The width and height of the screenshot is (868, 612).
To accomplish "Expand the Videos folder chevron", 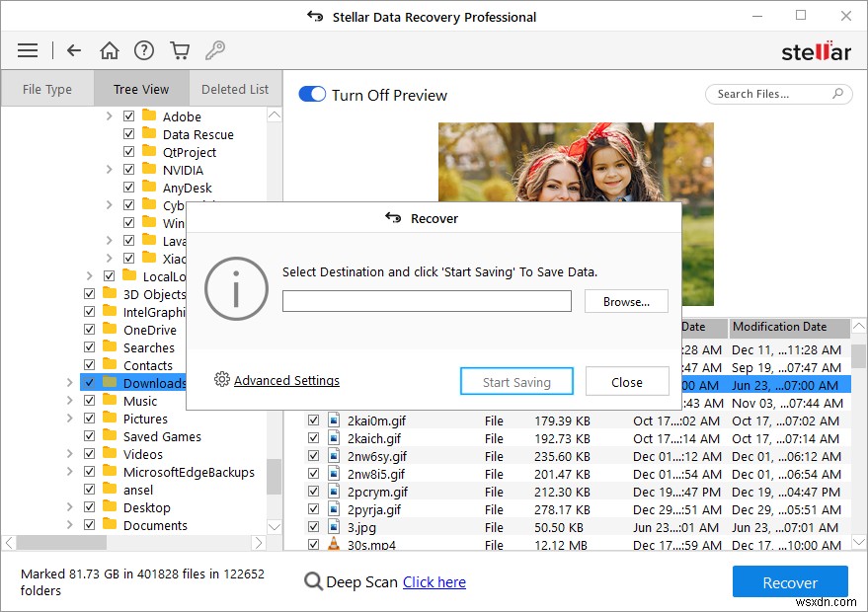I will coord(69,454).
